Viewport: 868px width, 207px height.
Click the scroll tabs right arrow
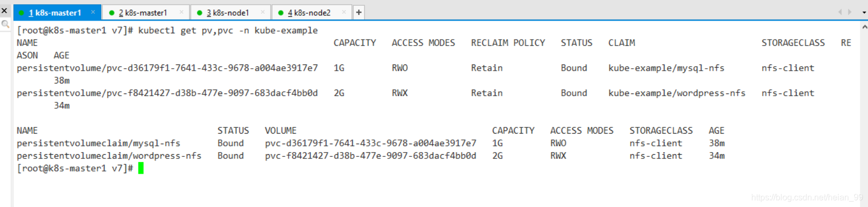pyautogui.click(x=850, y=12)
